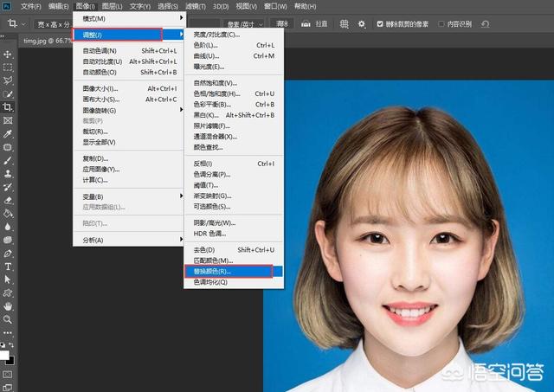Click the Photoshop logo icon

coord(6,6)
